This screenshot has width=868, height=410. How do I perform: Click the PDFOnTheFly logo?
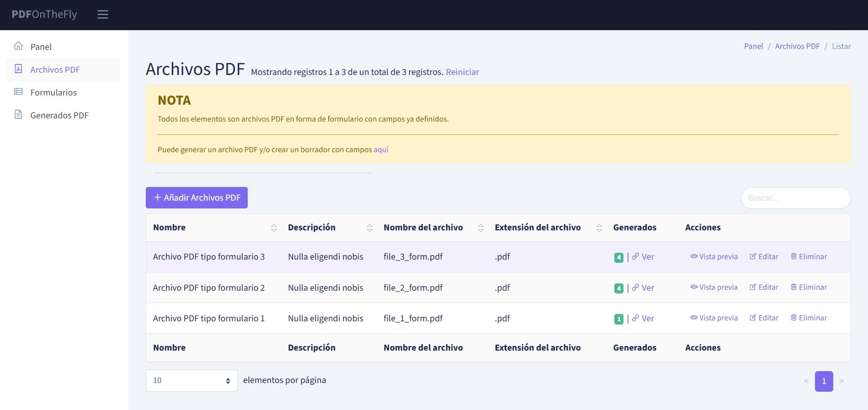[44, 14]
